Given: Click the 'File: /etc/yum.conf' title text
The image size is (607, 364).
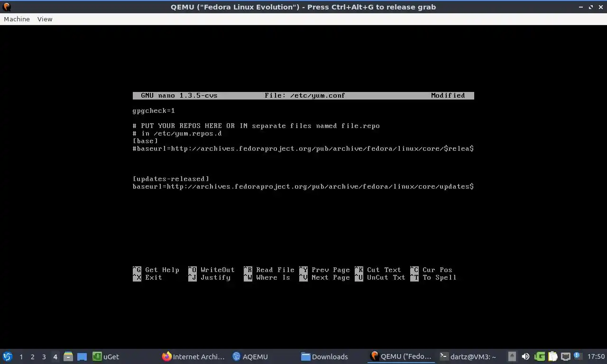Looking at the screenshot, I should coord(305,95).
